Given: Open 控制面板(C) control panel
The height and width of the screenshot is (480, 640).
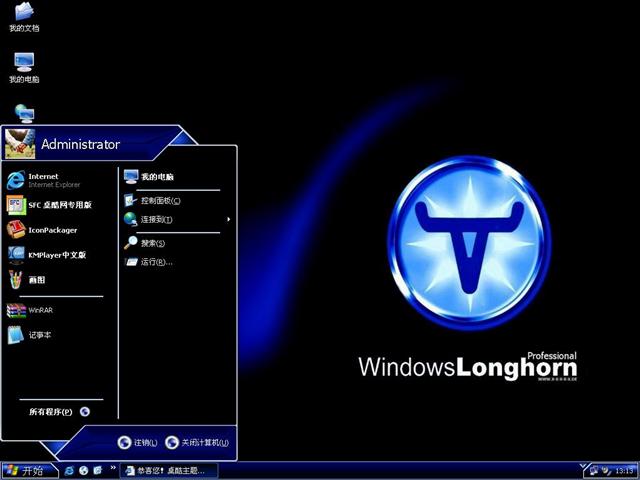Looking at the screenshot, I should pyautogui.click(x=152, y=200).
